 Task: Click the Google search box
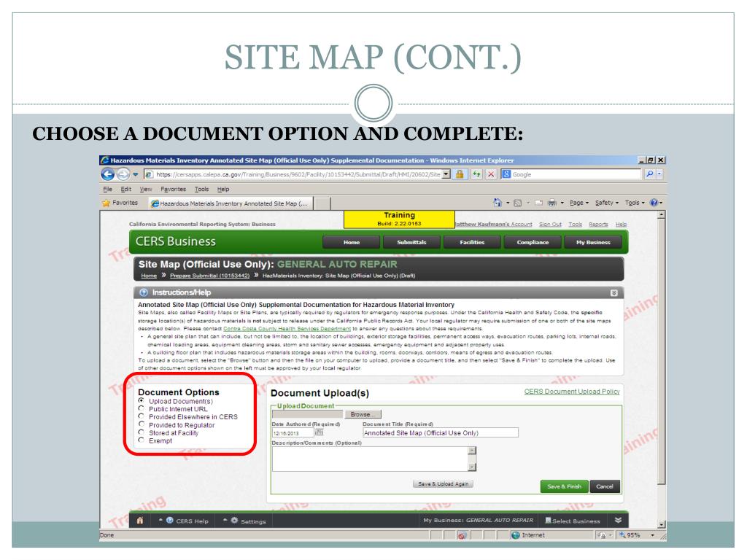click(x=570, y=174)
